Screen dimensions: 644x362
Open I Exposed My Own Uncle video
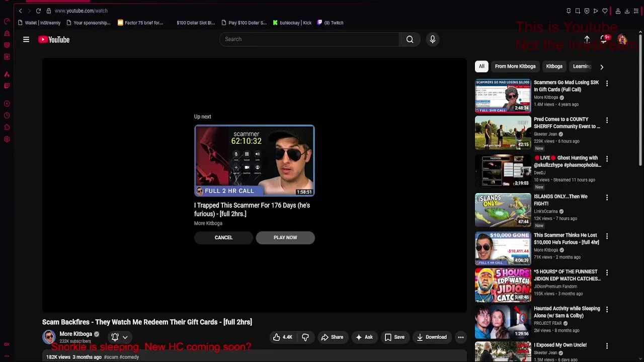tap(560, 345)
